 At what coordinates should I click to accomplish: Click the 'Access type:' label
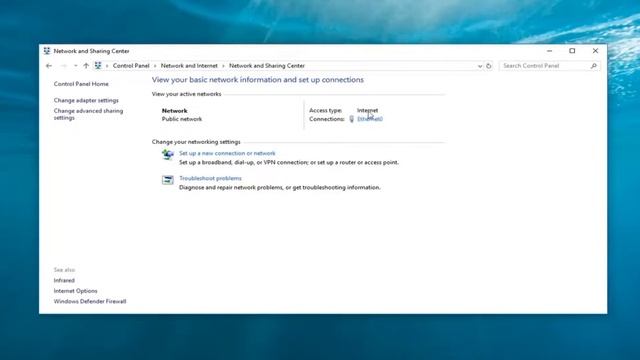pos(325,110)
